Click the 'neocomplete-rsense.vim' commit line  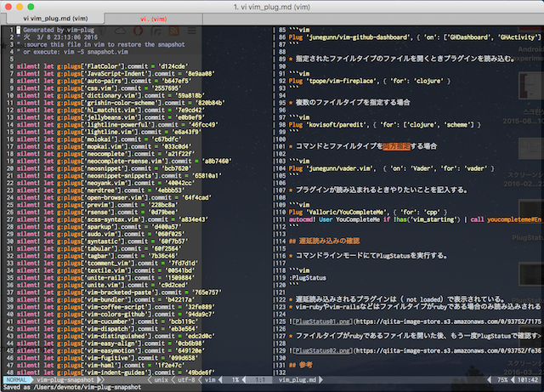click(x=124, y=161)
